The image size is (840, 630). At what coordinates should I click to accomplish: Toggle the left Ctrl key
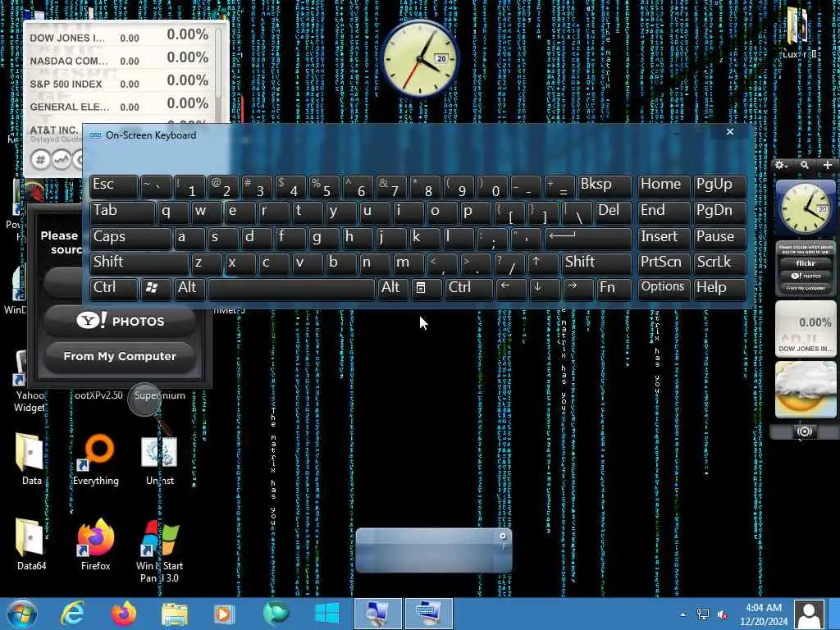point(113,289)
